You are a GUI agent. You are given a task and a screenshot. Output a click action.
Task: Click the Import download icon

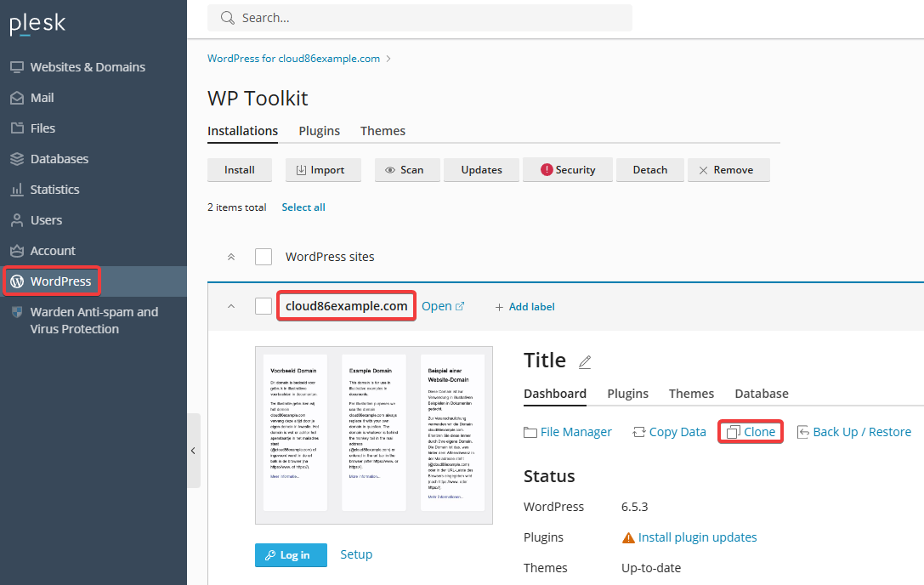click(x=301, y=170)
